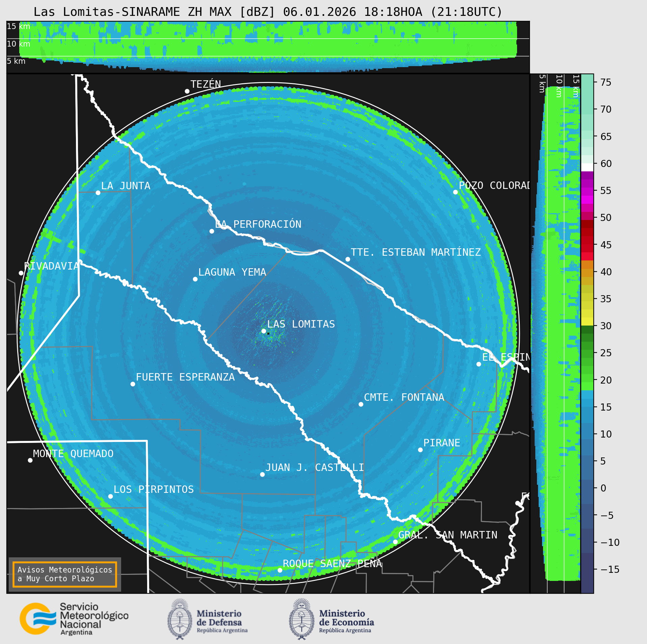Screen dimensions: 647x644
Task: Click the PIRANE map label
Action: coord(442,443)
